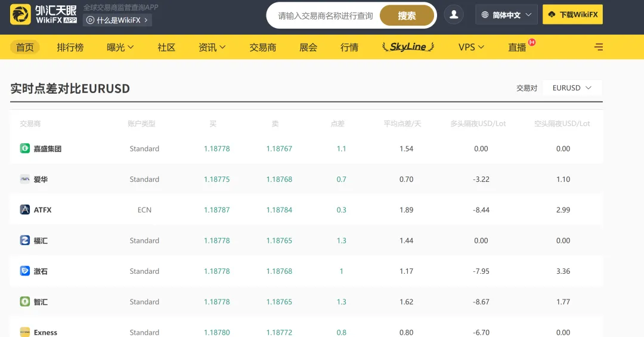
Task: Click the 搜索 search button
Action: (x=407, y=16)
